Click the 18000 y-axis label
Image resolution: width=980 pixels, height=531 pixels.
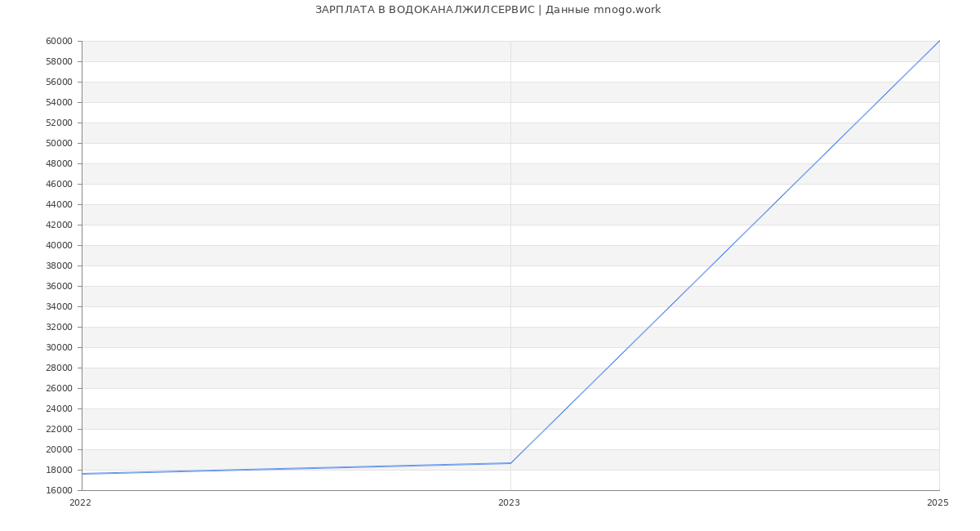coord(60,470)
